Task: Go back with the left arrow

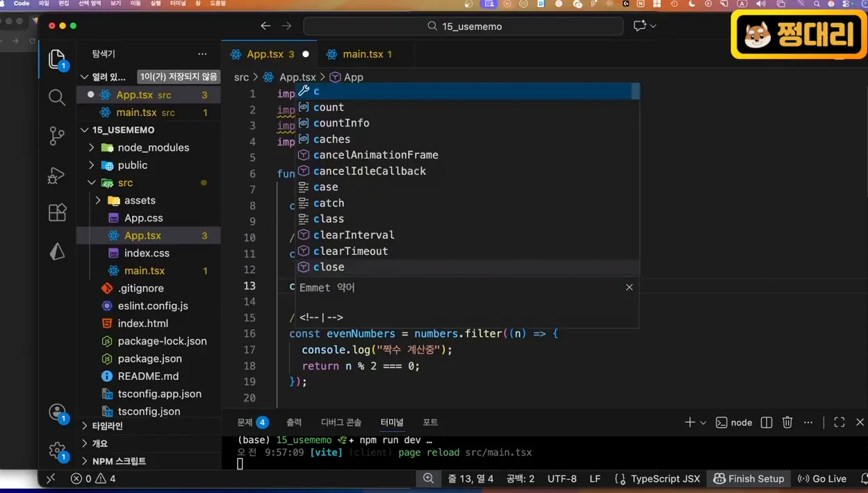Action: pyautogui.click(x=265, y=26)
